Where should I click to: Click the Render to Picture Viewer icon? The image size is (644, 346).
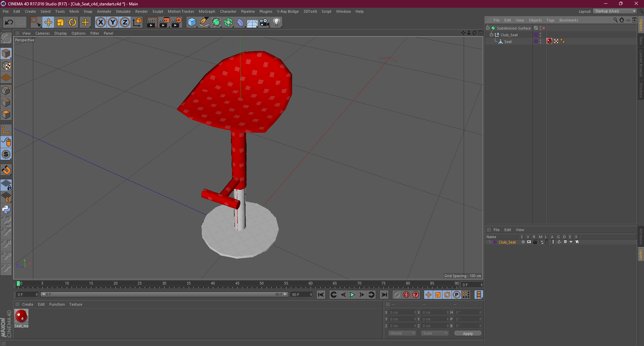click(x=164, y=23)
